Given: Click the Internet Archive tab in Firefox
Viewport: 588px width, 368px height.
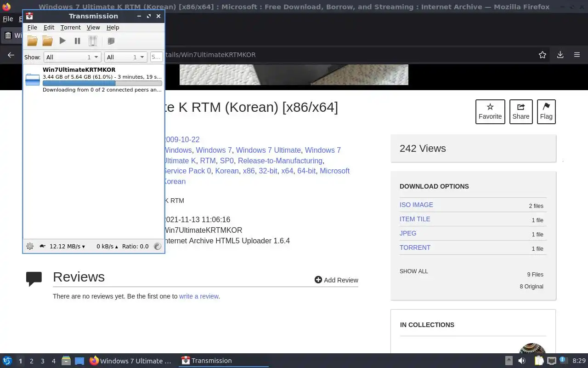Looking at the screenshot, I should (x=12, y=35).
